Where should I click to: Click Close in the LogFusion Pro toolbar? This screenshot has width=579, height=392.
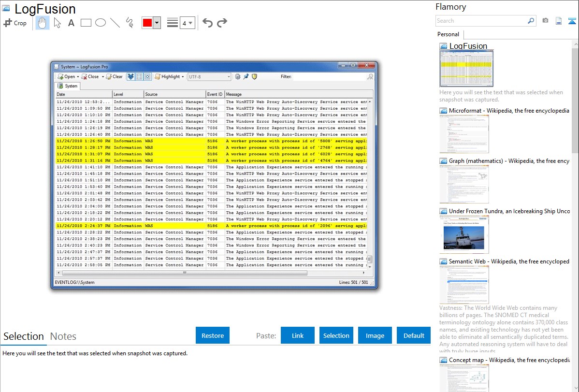pyautogui.click(x=90, y=76)
